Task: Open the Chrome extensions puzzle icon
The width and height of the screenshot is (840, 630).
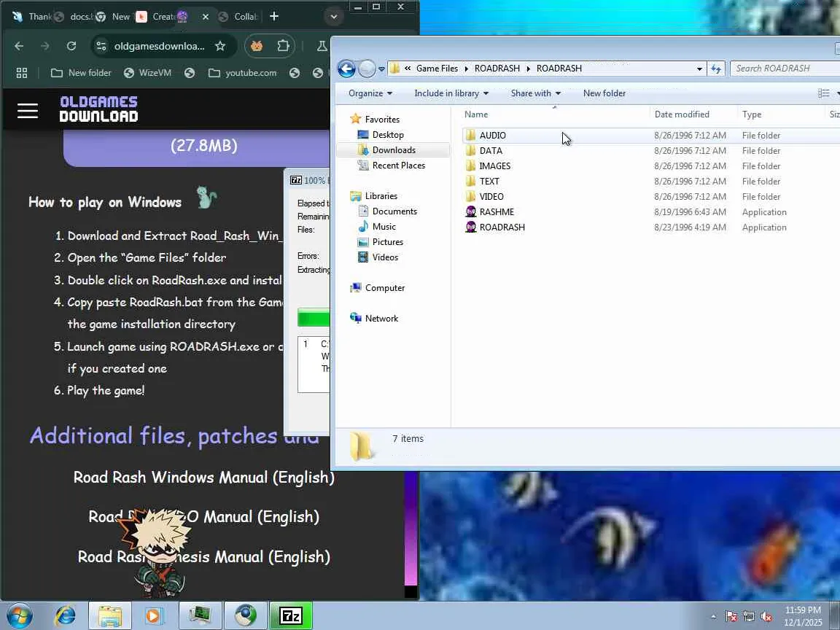Action: pyautogui.click(x=283, y=46)
